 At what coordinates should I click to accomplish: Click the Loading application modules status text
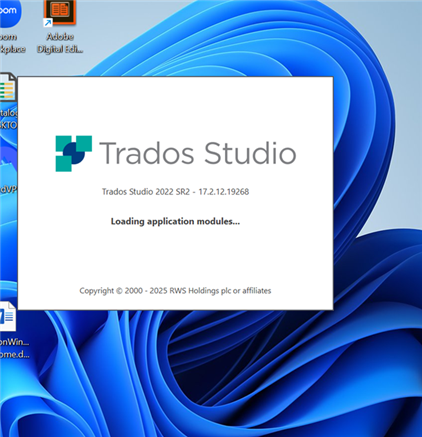pyautogui.click(x=175, y=221)
